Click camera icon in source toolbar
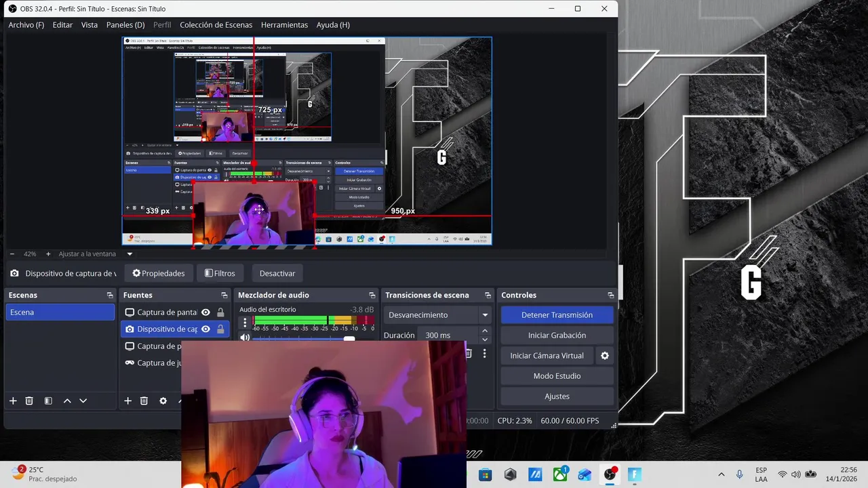This screenshot has height=488, width=868. point(14,273)
